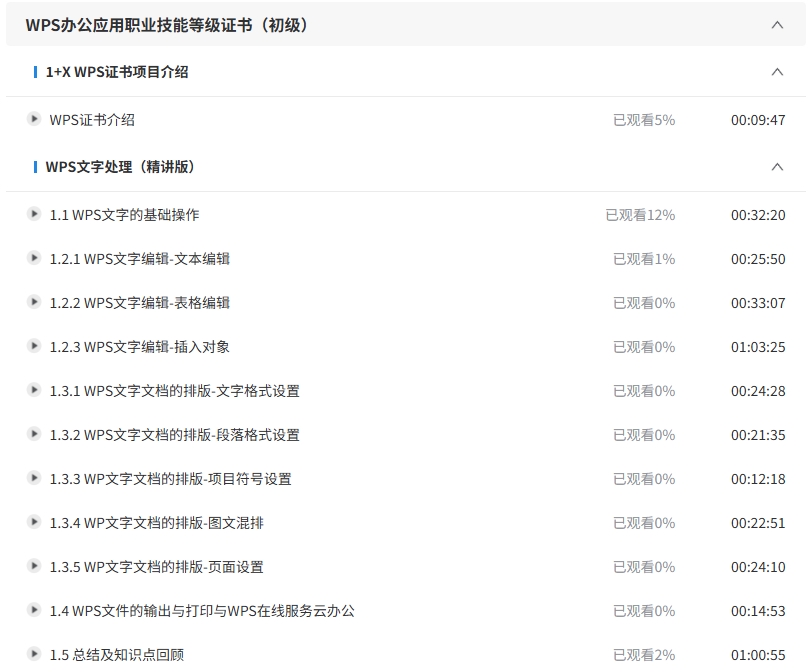Click 已观看0% in the 1.3.3 项目符号设置 row
Screen dimensions: 810x672
click(644, 479)
